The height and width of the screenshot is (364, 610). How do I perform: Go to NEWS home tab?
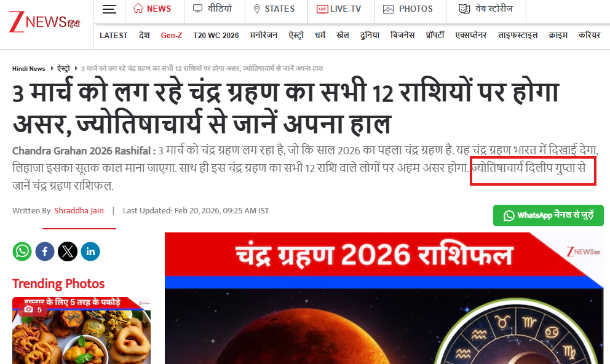tap(152, 9)
